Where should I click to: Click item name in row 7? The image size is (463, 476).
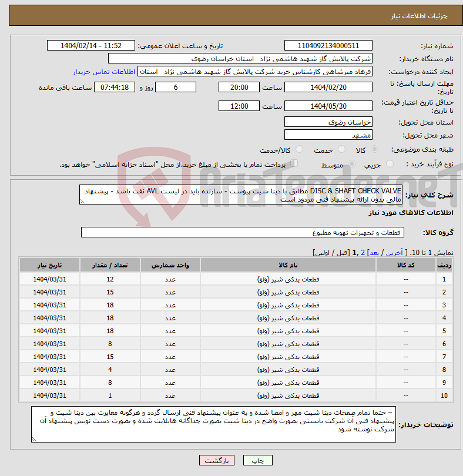(x=288, y=357)
